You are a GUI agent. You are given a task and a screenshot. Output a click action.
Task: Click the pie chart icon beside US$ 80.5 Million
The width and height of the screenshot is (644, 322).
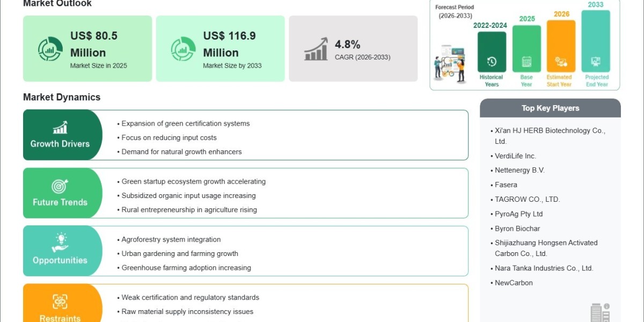50,49
